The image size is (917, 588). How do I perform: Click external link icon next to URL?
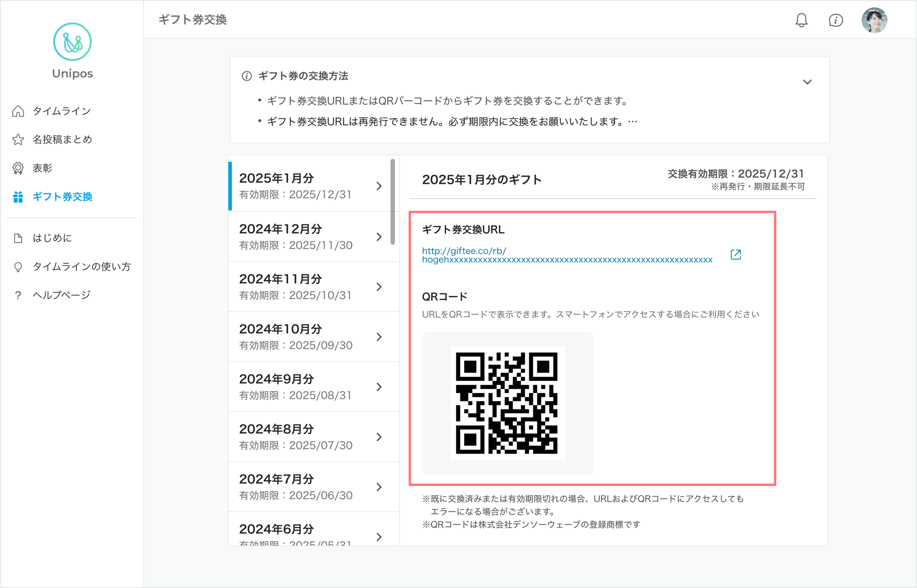click(736, 255)
